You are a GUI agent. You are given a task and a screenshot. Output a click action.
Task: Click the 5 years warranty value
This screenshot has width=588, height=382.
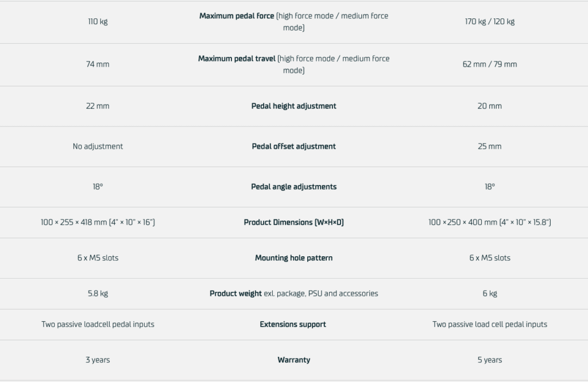[x=489, y=360]
